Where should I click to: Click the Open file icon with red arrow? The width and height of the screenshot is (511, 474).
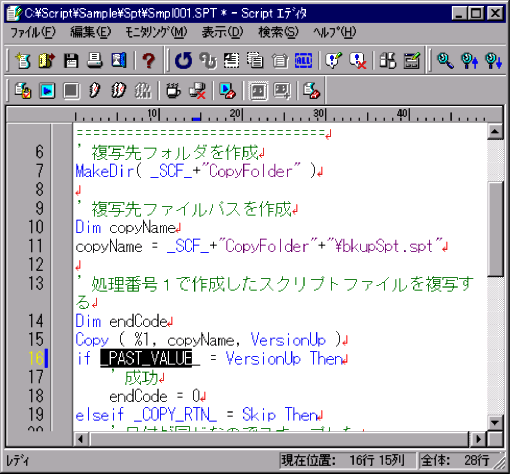pyautogui.click(x=47, y=61)
